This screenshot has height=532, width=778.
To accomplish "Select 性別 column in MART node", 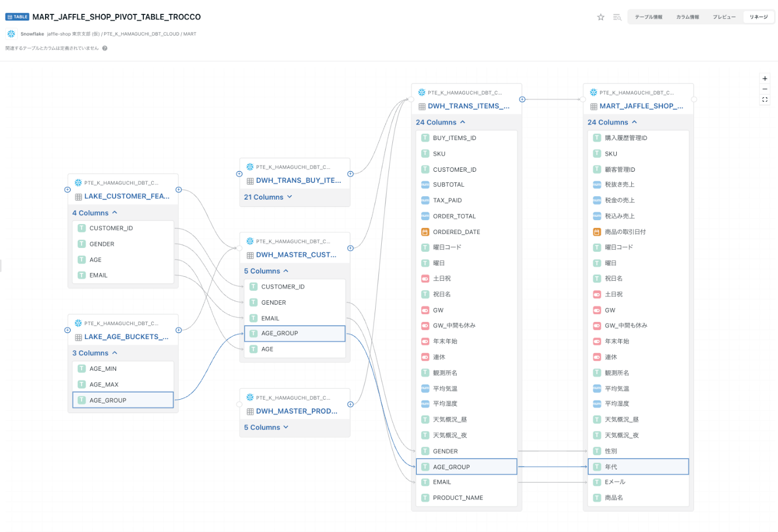I will point(638,451).
